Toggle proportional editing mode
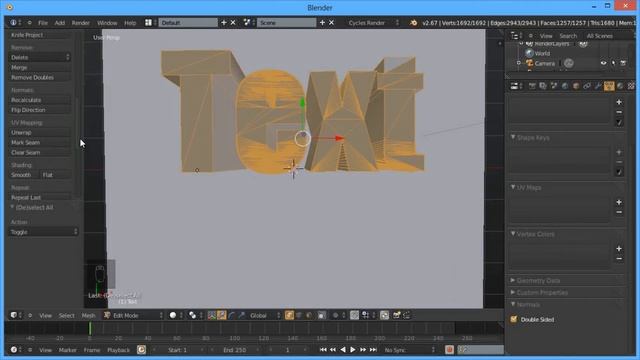 [x=338, y=315]
